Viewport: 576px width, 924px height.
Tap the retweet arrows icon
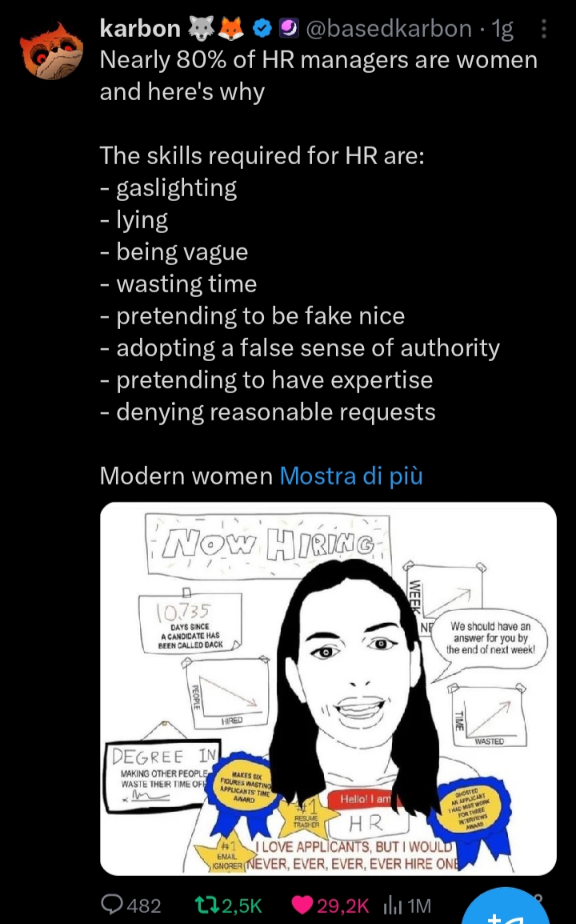[206, 905]
